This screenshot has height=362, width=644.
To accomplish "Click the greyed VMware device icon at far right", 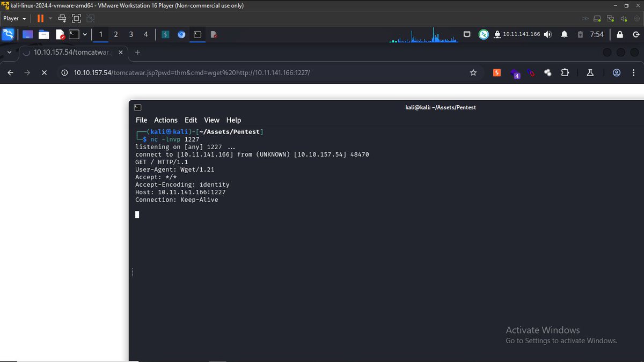I will point(636,18).
